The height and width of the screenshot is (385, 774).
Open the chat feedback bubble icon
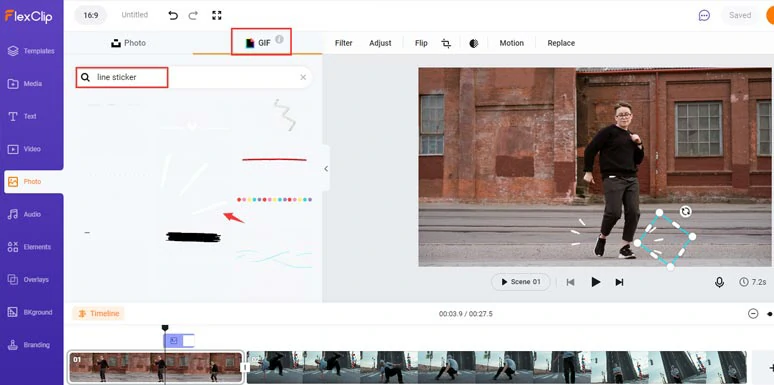coord(704,15)
